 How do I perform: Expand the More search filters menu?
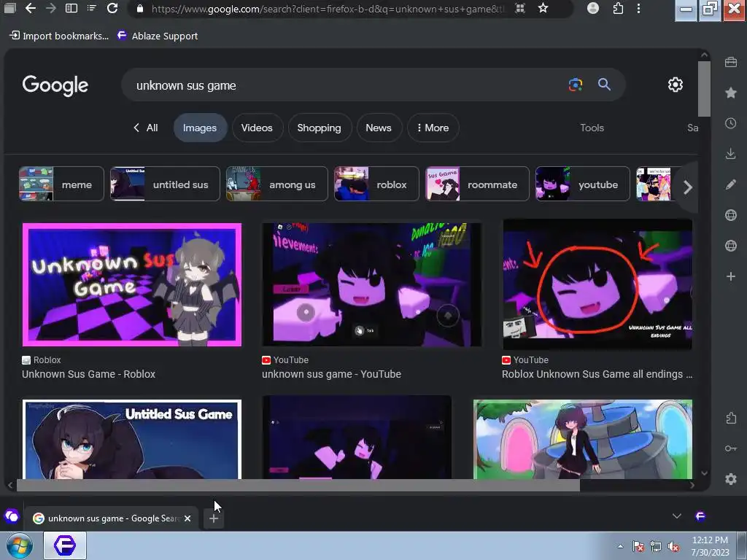(433, 128)
